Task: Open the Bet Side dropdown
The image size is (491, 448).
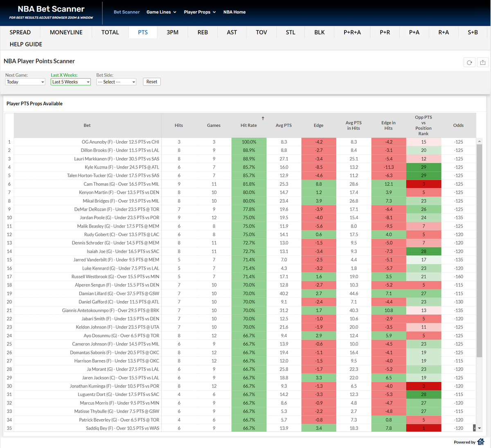Action: 116,82
